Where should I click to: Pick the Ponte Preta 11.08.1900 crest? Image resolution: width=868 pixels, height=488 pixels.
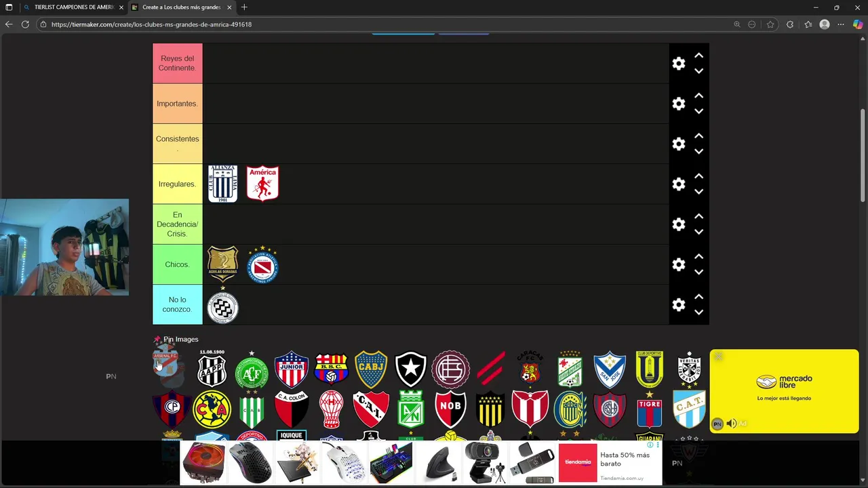212,369
